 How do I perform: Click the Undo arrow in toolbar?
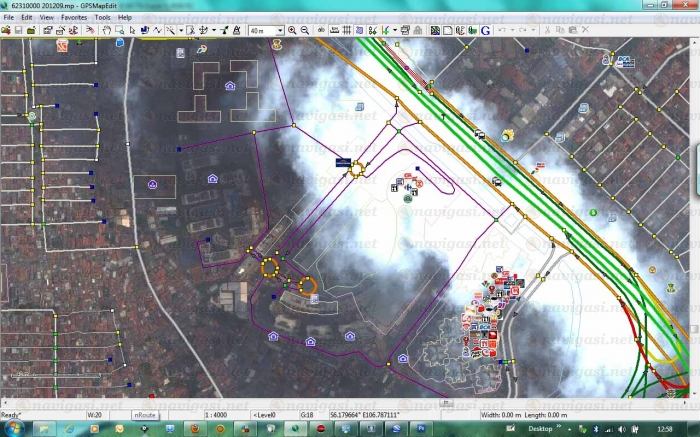[x=499, y=30]
